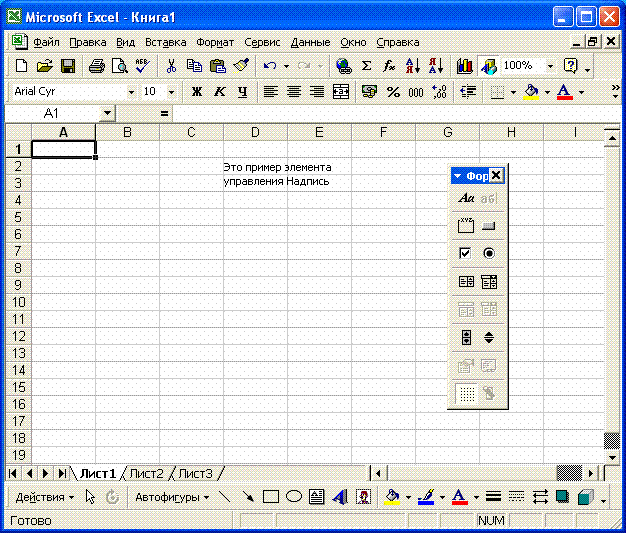Image resolution: width=626 pixels, height=533 pixels.
Task: Apply currency format icon
Action: coord(369,92)
